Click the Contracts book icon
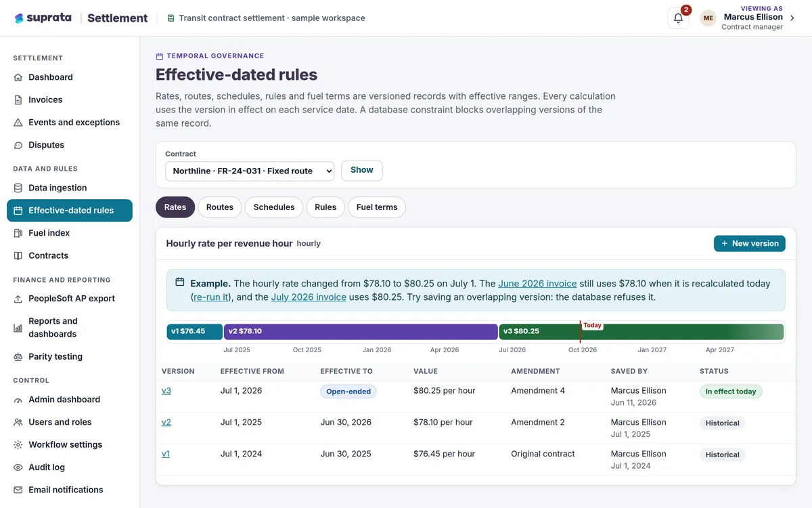 18,255
